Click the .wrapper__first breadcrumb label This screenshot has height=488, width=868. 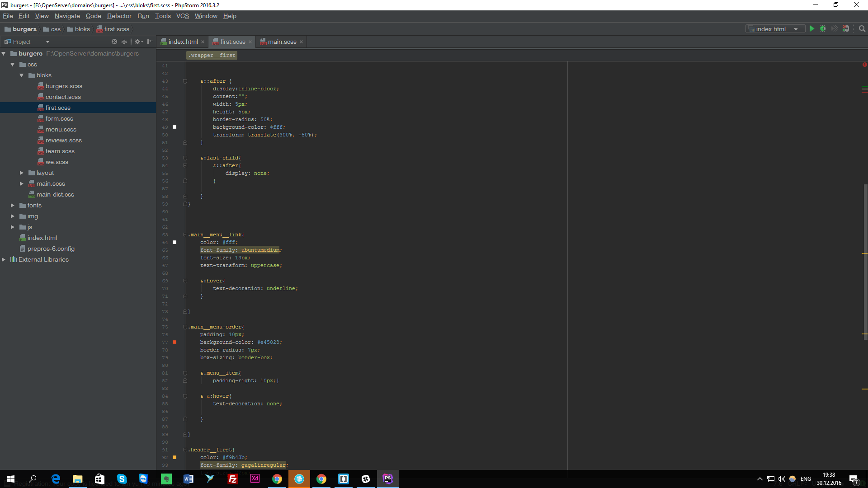(x=212, y=55)
